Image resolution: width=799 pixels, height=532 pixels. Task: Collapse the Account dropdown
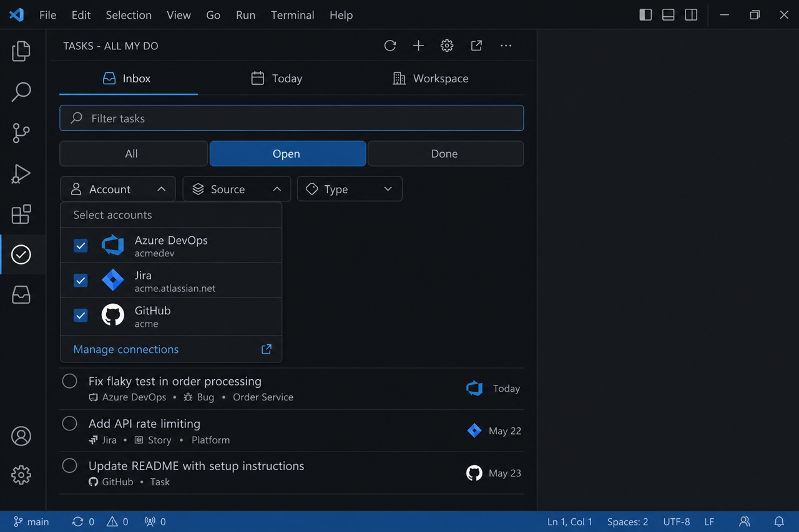click(x=119, y=189)
